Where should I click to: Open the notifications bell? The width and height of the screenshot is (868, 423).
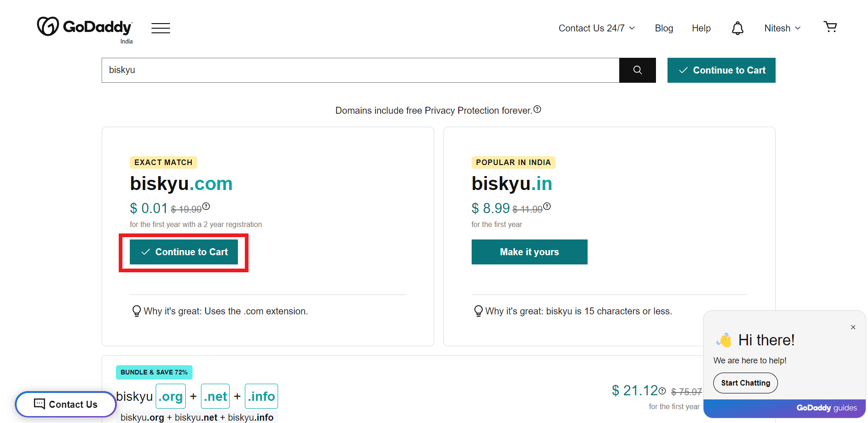[x=738, y=28]
